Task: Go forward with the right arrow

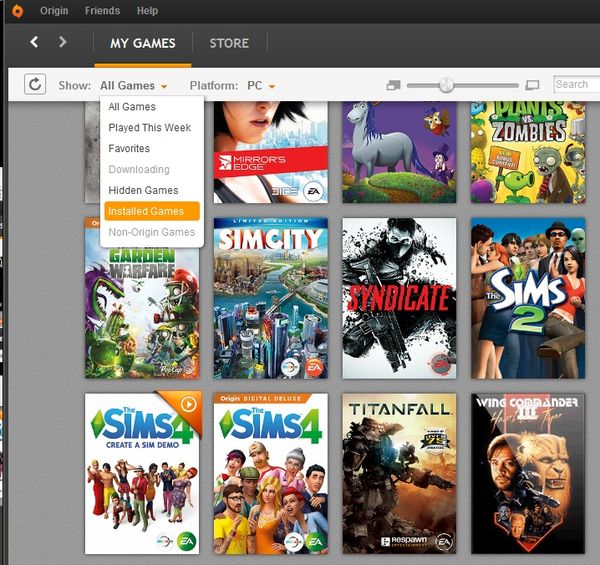Action: 62,42
